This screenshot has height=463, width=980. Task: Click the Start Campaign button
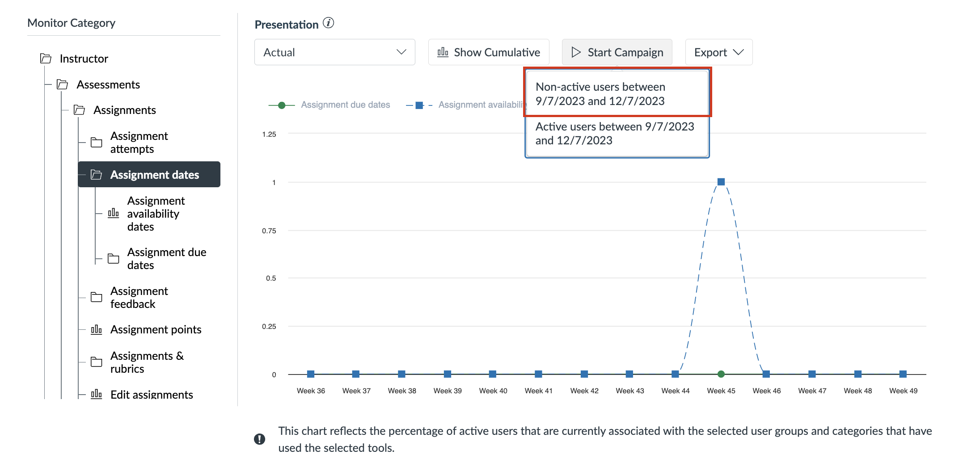pos(617,52)
